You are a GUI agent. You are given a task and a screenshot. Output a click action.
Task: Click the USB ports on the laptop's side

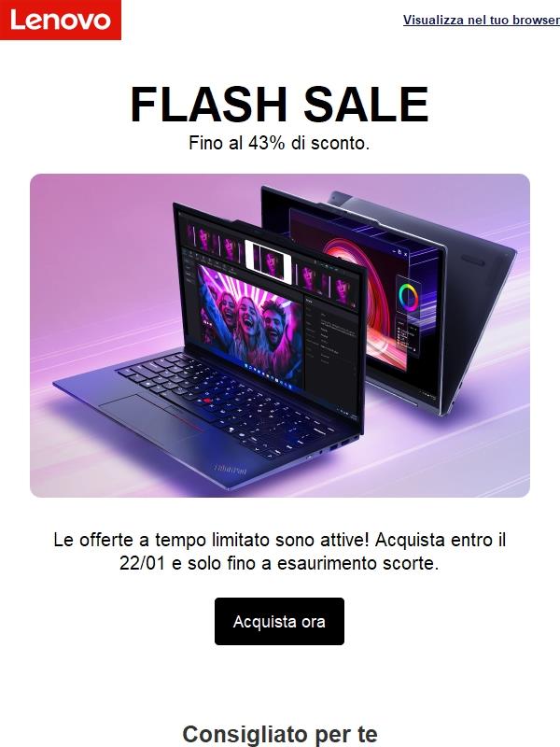(343, 443)
